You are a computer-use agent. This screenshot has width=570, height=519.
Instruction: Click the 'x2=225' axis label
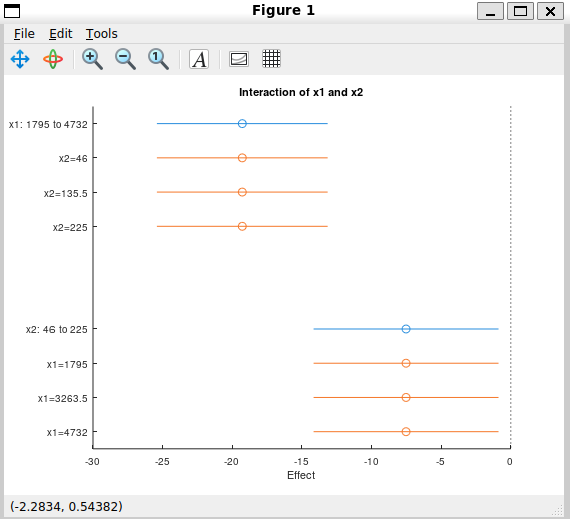point(70,228)
